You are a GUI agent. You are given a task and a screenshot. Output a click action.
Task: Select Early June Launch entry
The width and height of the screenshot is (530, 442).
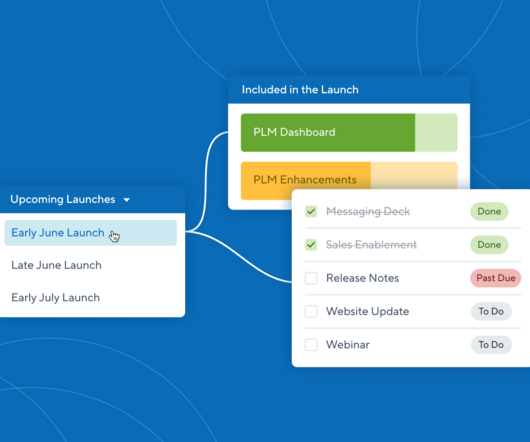click(x=91, y=233)
